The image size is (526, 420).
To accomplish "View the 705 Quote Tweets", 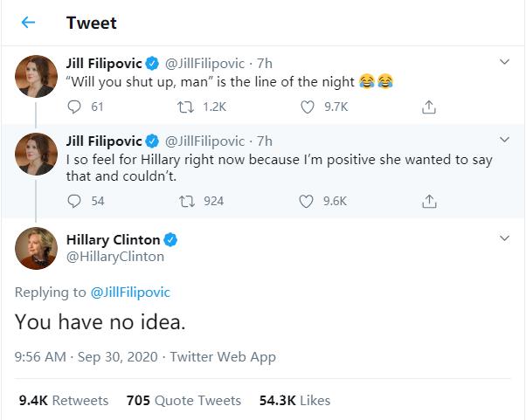I will pos(183,400).
